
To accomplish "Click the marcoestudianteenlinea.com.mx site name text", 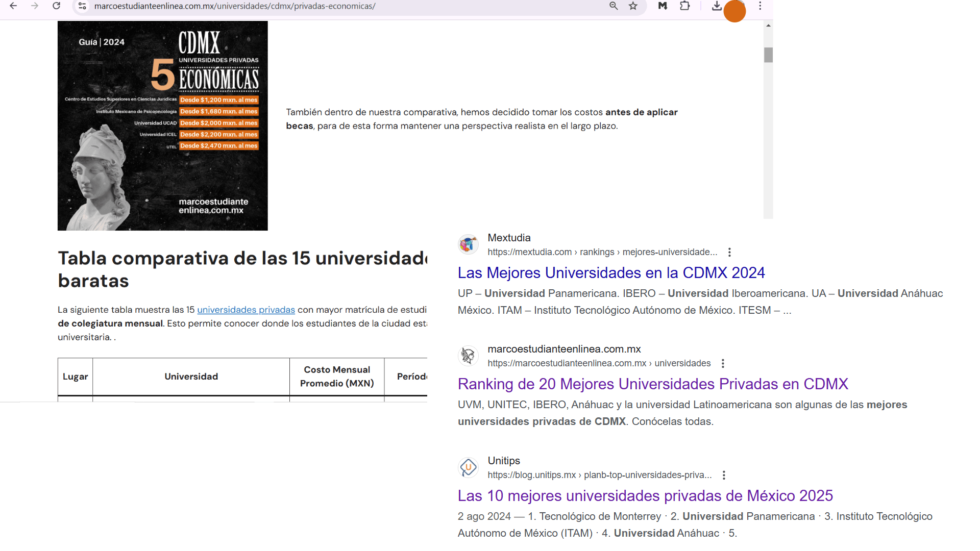I will pyautogui.click(x=564, y=349).
